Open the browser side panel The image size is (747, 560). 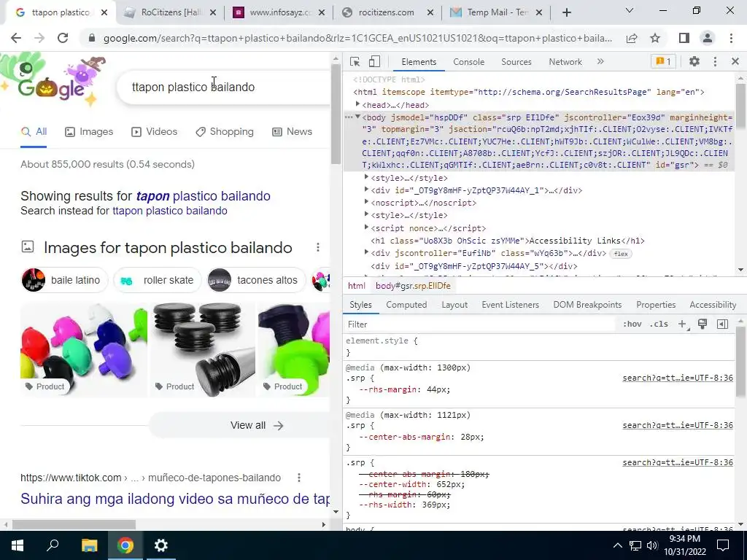(684, 38)
